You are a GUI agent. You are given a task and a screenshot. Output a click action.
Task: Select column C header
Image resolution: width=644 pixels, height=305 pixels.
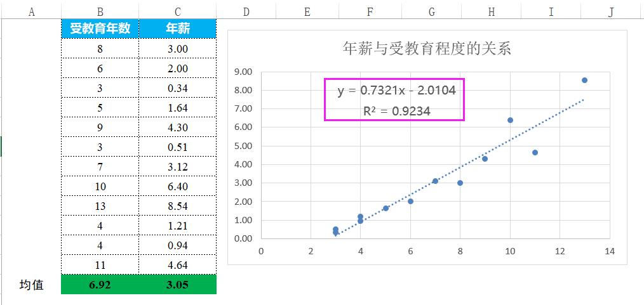(x=177, y=11)
